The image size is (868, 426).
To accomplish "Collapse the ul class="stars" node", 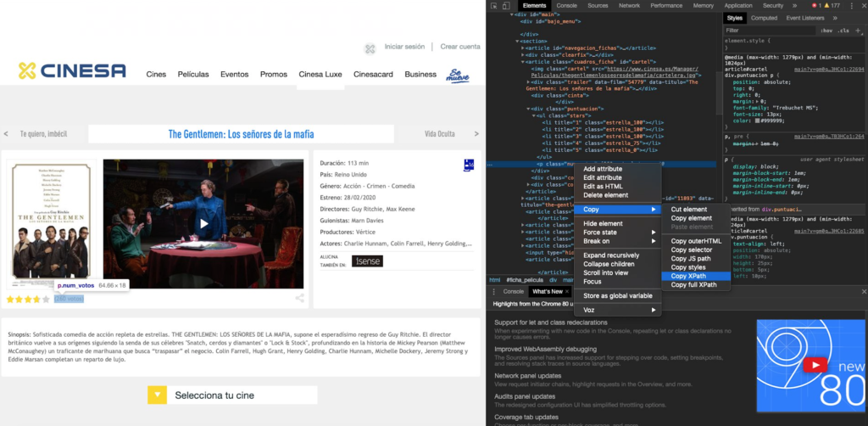I will pos(534,115).
